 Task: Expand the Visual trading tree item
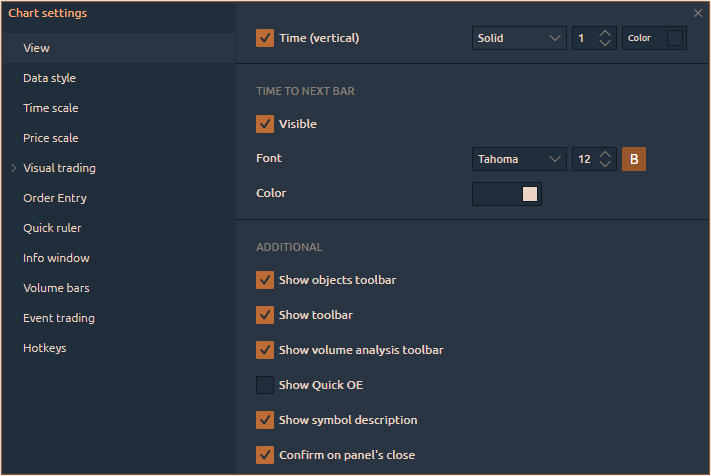click(14, 168)
